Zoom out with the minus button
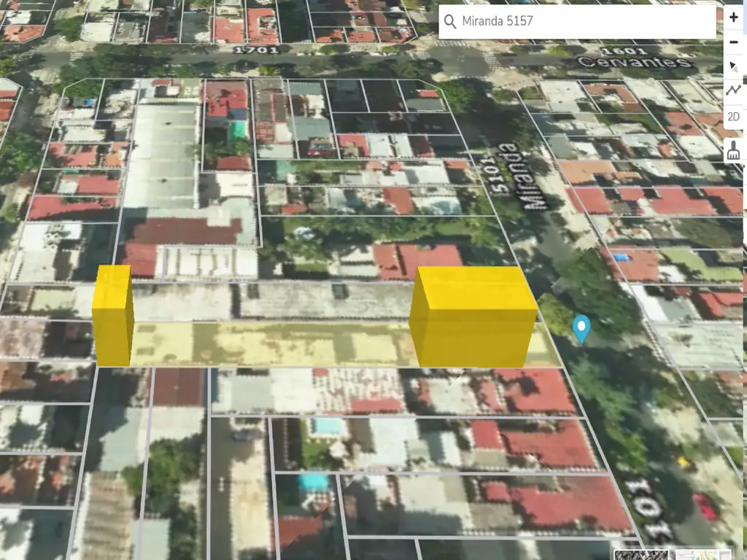This screenshot has width=747, height=560. (x=734, y=42)
